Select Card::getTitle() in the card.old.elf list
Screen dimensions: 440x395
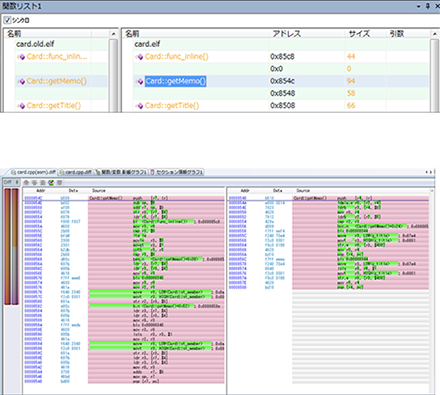(x=54, y=106)
